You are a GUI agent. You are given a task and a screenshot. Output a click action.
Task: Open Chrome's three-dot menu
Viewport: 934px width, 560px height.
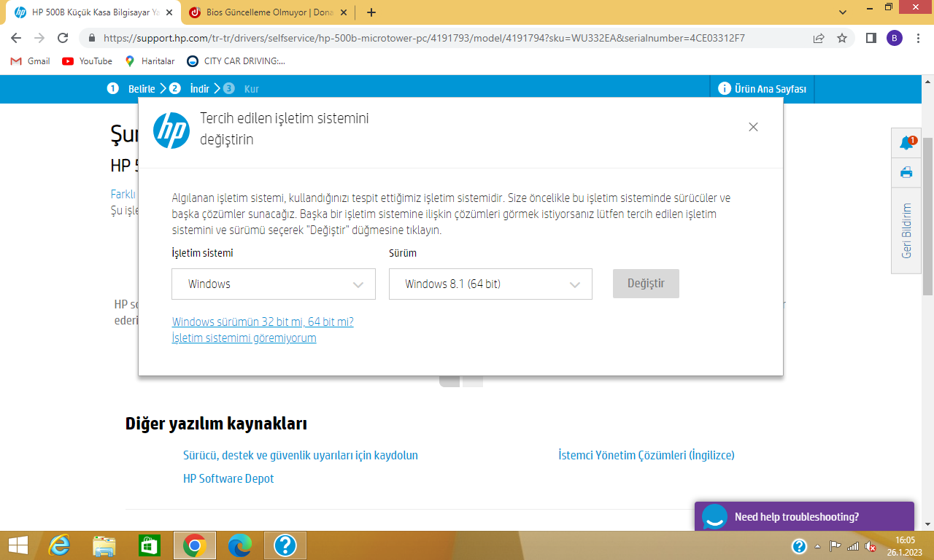[917, 38]
